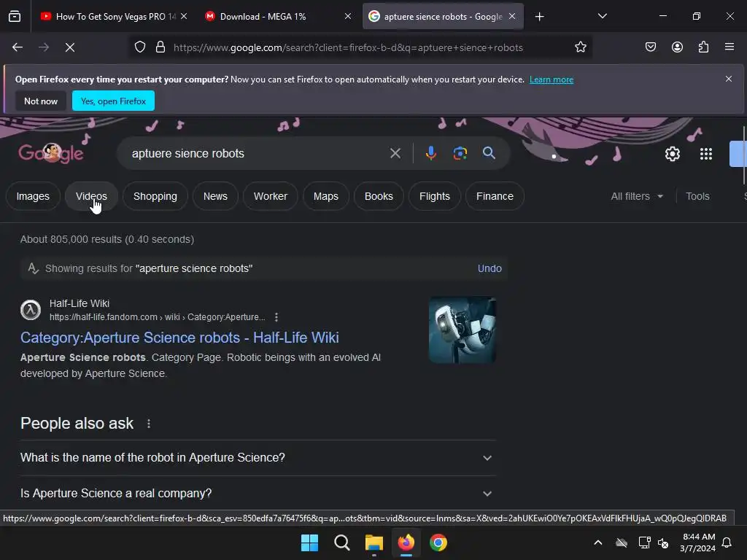The image size is (747, 560).
Task: Filter results by Videos
Action: [x=91, y=196]
